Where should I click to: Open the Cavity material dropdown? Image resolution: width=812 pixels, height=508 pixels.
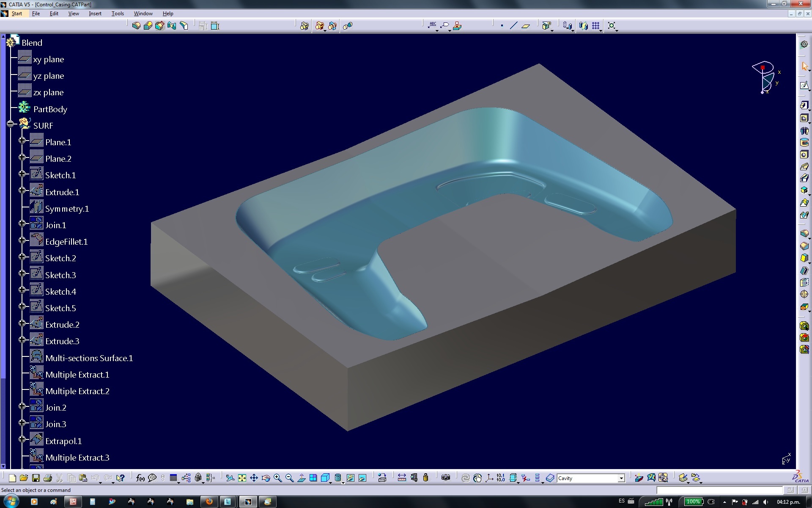click(x=621, y=478)
